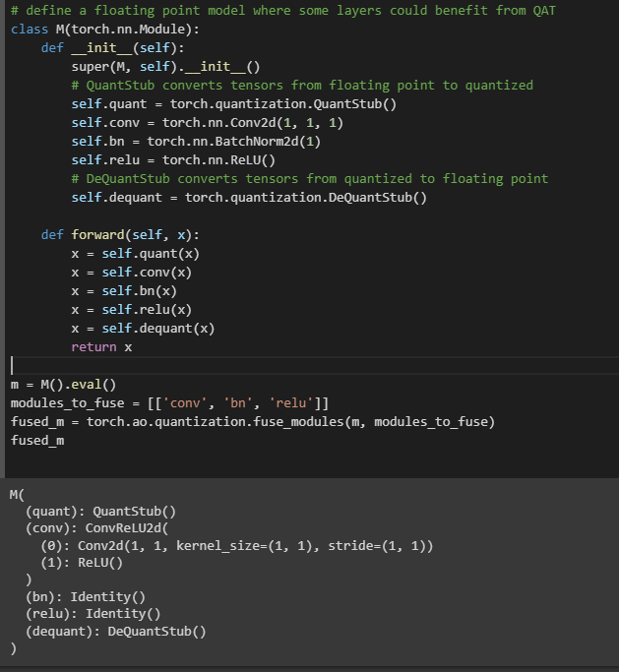Click the 'self.relu = torch.nn.ReLU()' line

(173, 160)
